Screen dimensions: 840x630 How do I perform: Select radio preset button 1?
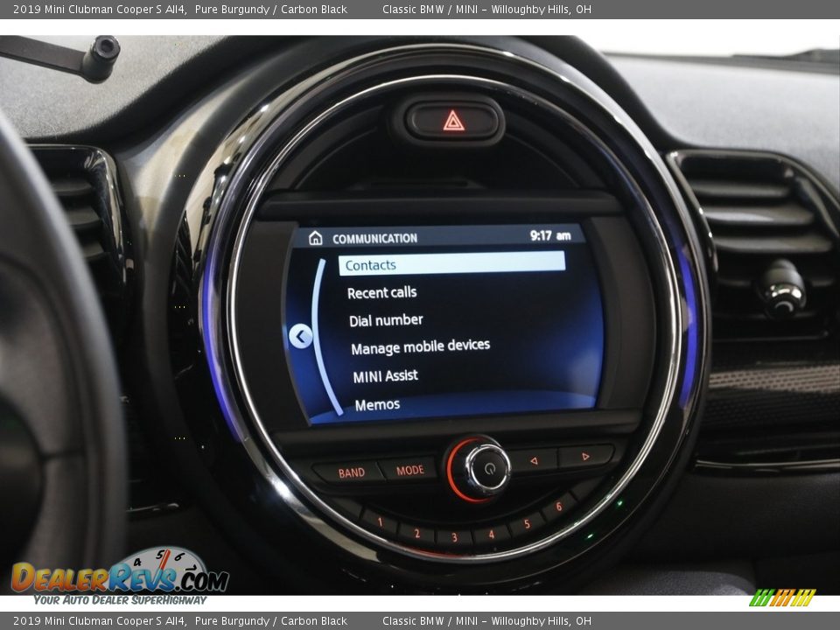380,521
